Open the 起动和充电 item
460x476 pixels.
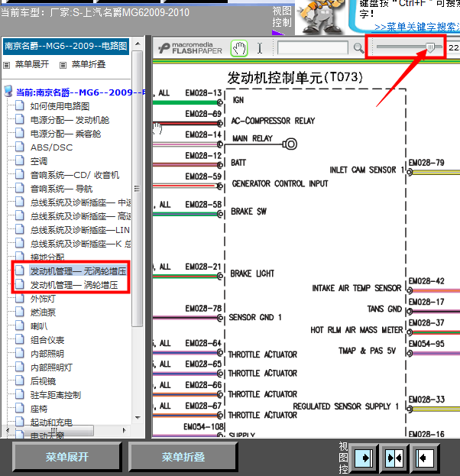point(51,423)
